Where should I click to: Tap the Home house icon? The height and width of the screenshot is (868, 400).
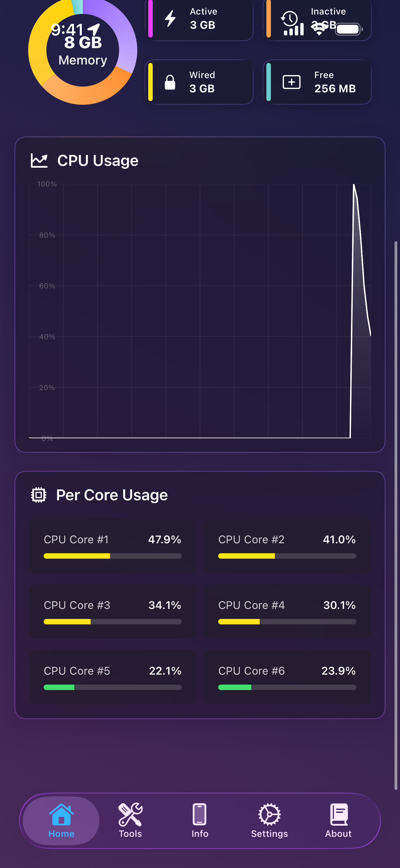pos(61,814)
